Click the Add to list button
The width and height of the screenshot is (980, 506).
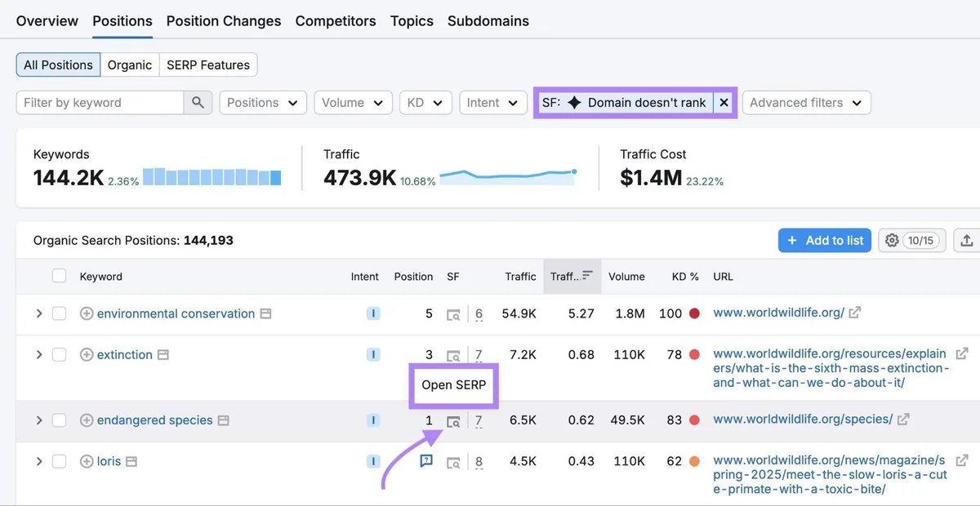[x=825, y=240]
